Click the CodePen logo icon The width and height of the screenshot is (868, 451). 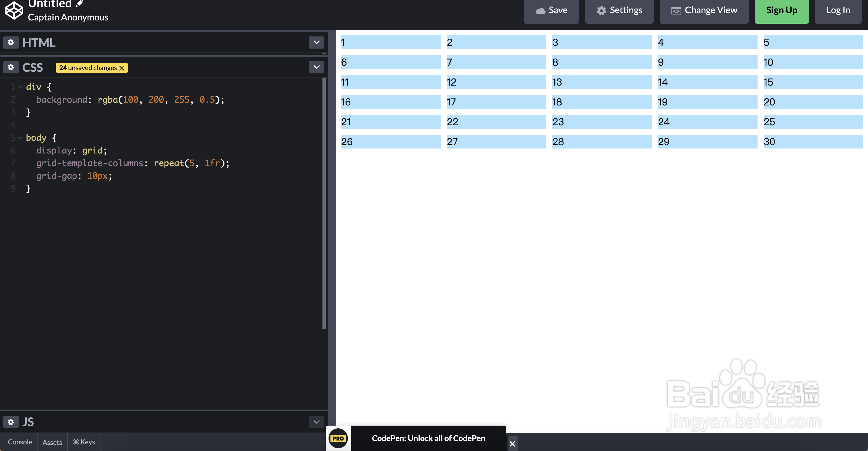[x=14, y=10]
